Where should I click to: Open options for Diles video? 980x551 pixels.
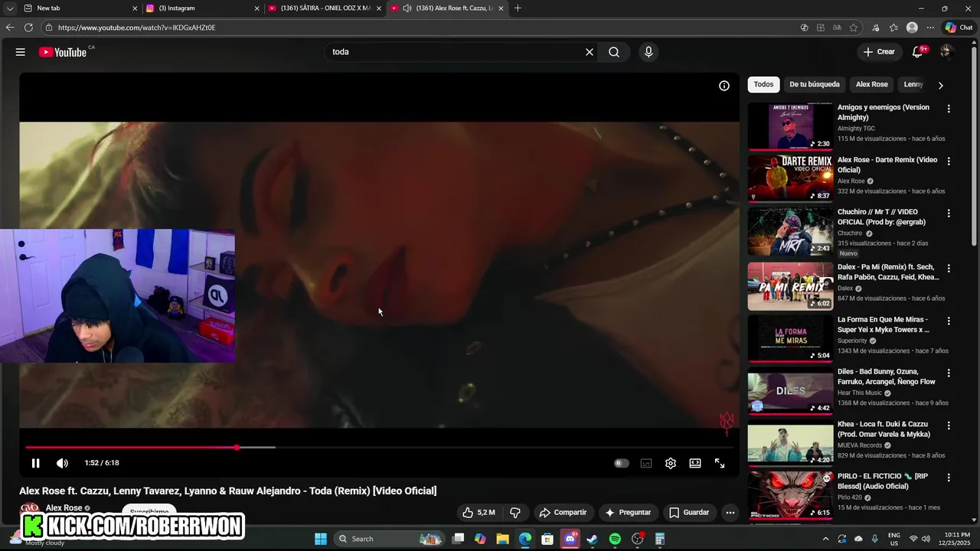tap(949, 373)
